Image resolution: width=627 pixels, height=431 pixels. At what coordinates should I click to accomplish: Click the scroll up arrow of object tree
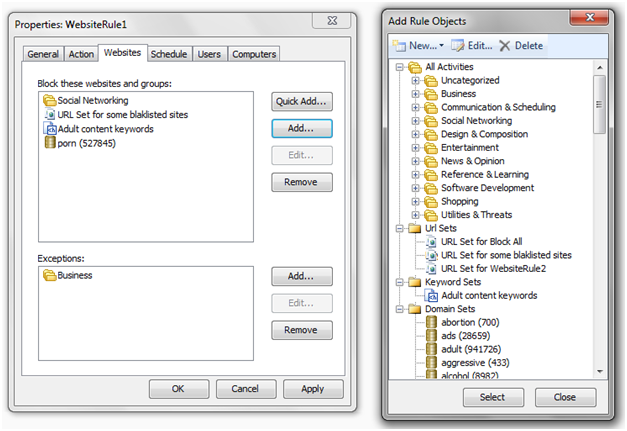(599, 68)
